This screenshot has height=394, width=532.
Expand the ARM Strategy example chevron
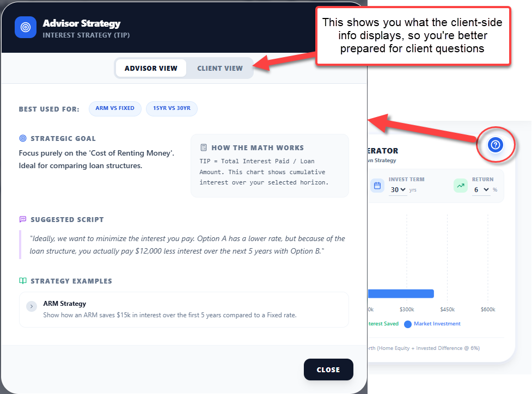click(x=32, y=306)
